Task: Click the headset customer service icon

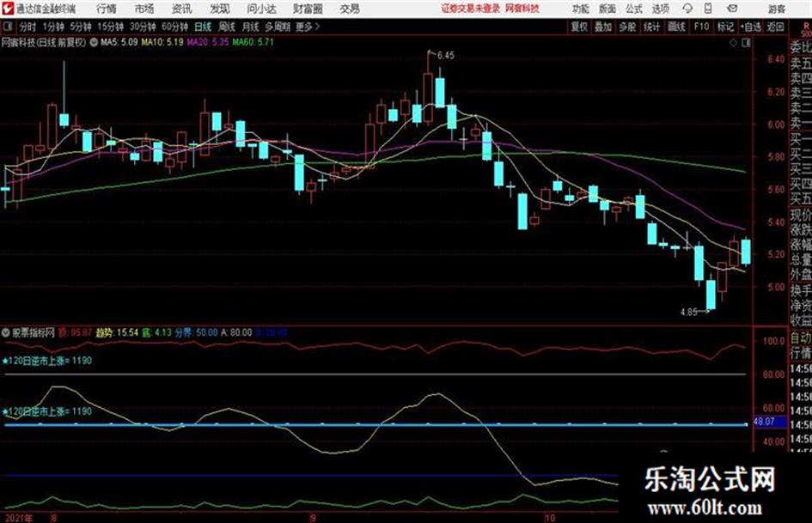Action: [x=687, y=9]
